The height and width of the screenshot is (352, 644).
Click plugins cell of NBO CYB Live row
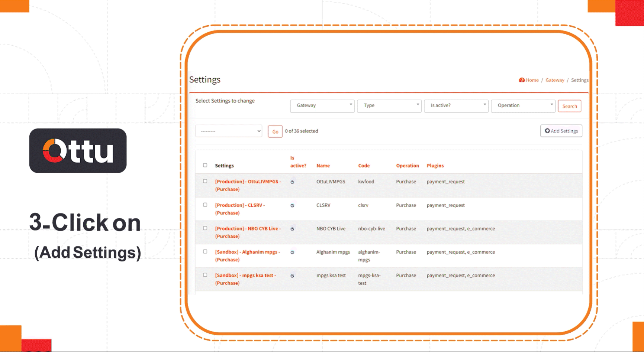(461, 228)
